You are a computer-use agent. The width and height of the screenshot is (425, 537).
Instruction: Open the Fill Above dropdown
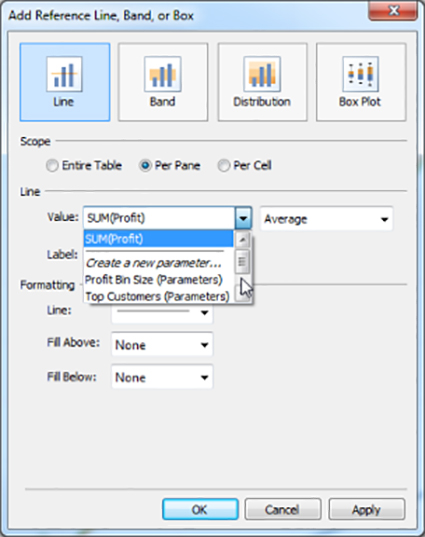[x=162, y=345]
